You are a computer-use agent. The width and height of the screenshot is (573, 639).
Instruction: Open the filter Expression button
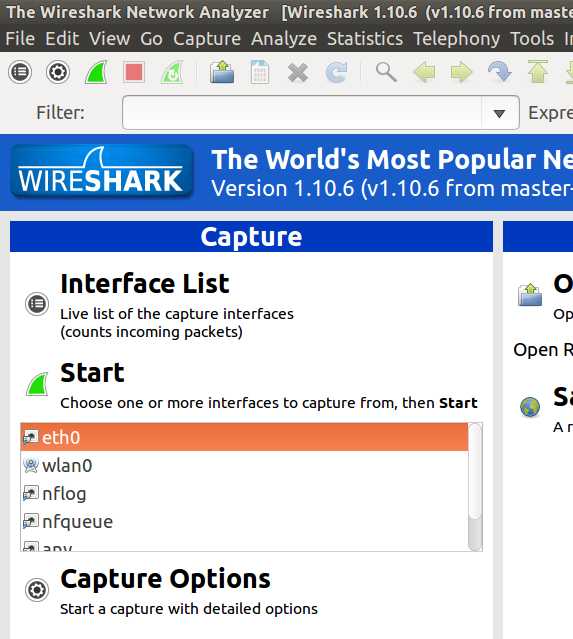click(550, 113)
